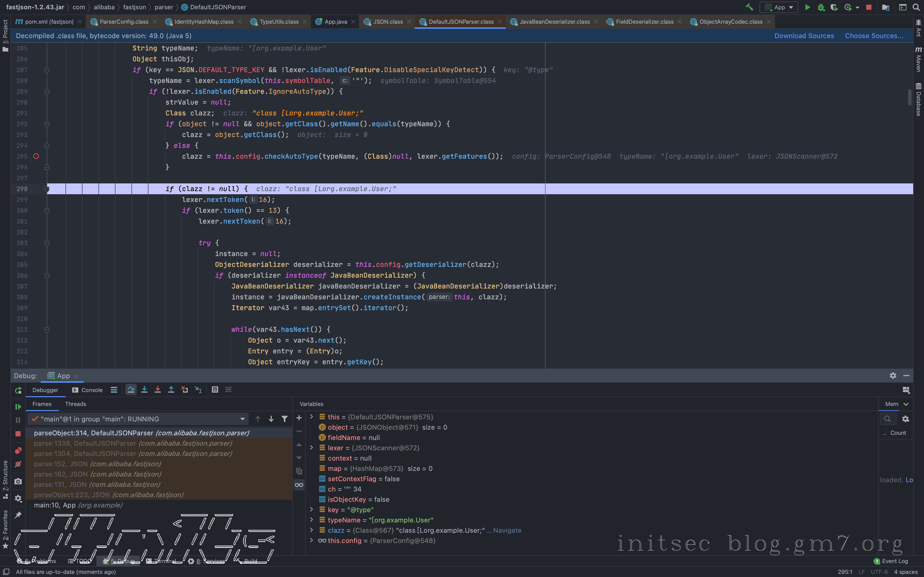The image size is (924, 577).
Task: Click the Step Into icon
Action: click(144, 390)
